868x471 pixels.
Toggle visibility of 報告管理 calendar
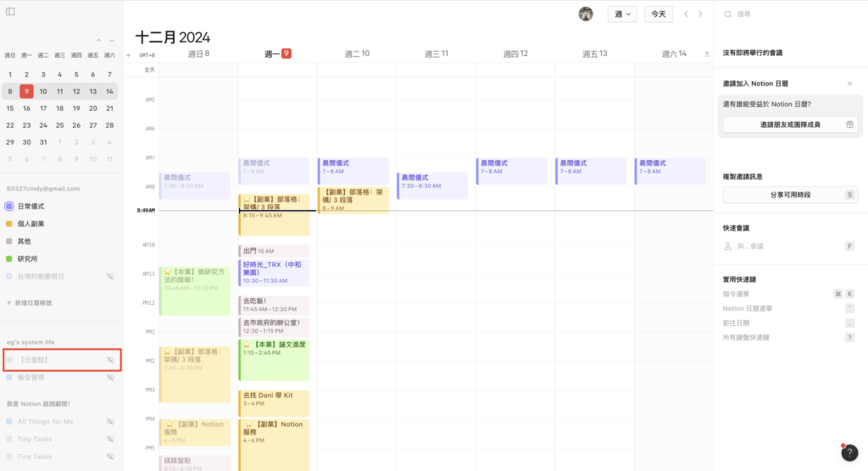(110, 377)
